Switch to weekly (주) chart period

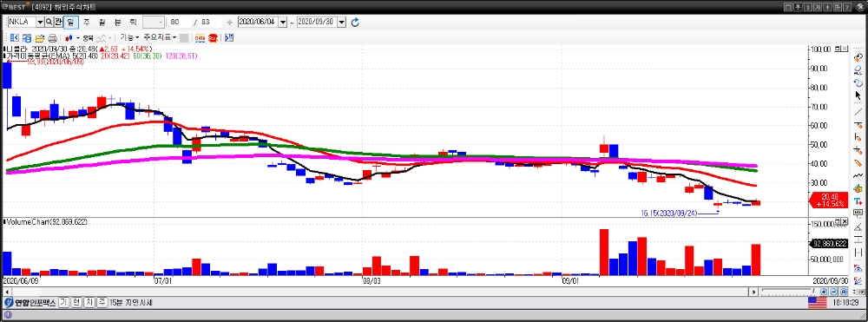pyautogui.click(x=86, y=22)
